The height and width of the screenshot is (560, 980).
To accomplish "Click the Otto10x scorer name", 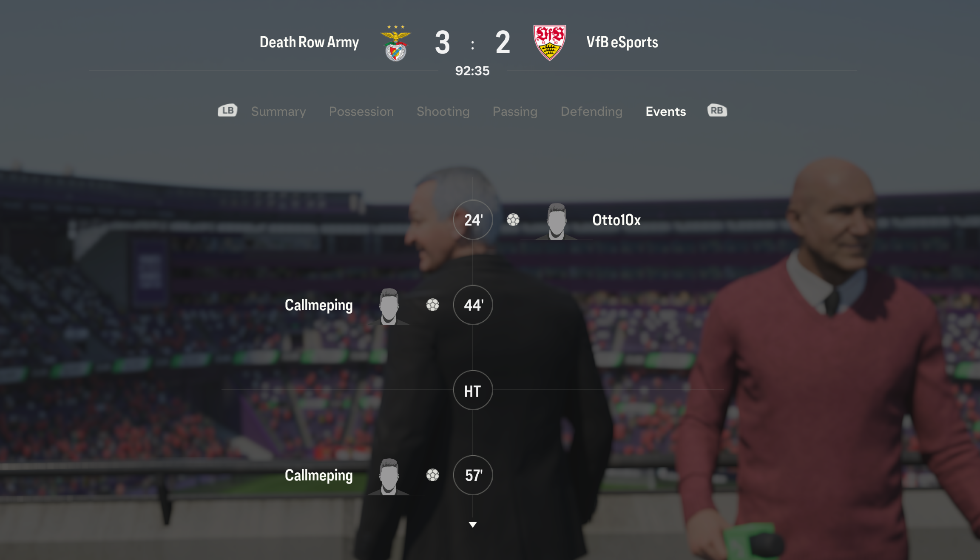I will click(x=616, y=220).
